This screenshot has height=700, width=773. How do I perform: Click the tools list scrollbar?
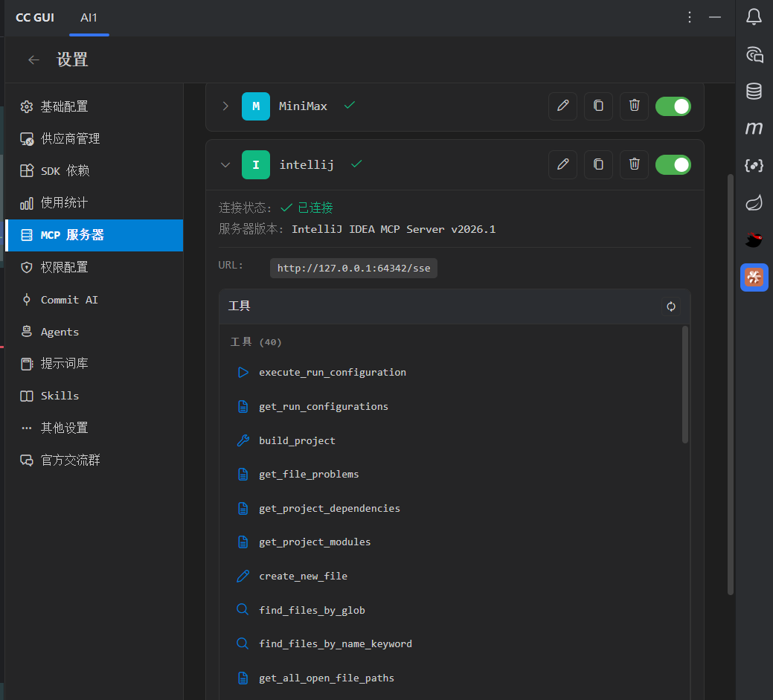pyautogui.click(x=685, y=385)
